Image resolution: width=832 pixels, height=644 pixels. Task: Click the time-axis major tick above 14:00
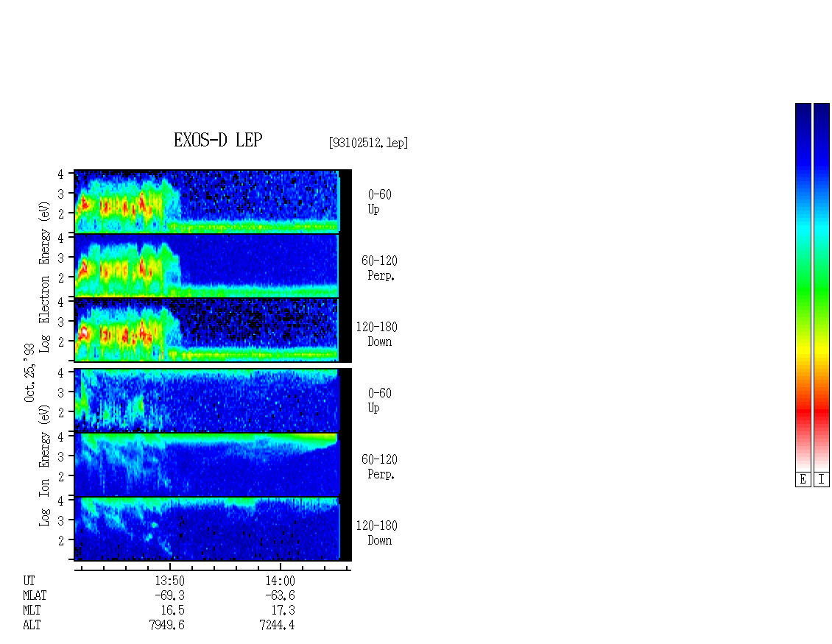[281, 565]
